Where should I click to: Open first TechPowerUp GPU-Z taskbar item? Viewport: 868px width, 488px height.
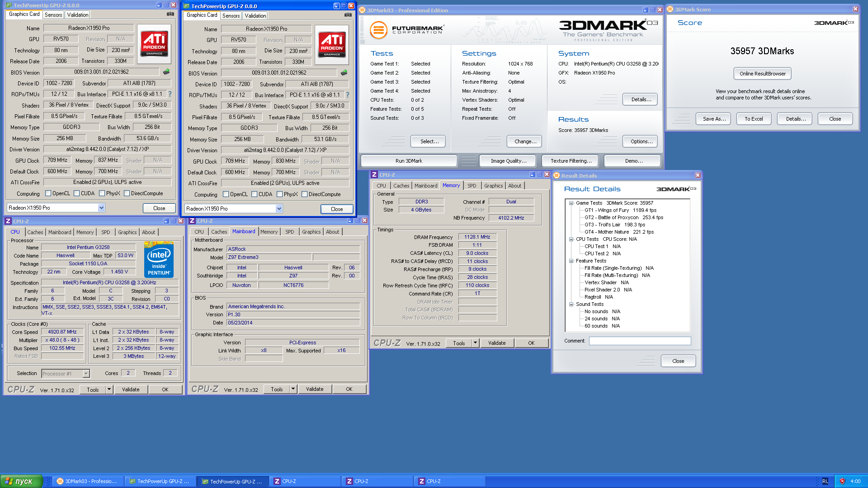[160, 481]
